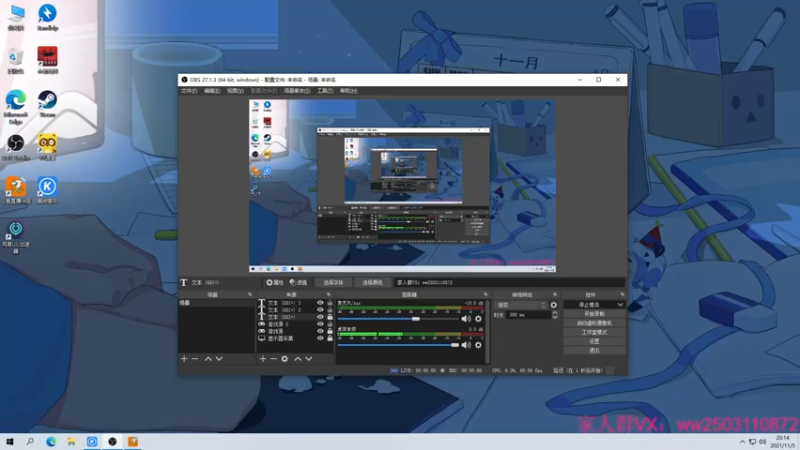Remove selected source with the minus icon
800x450 pixels.
point(273,359)
